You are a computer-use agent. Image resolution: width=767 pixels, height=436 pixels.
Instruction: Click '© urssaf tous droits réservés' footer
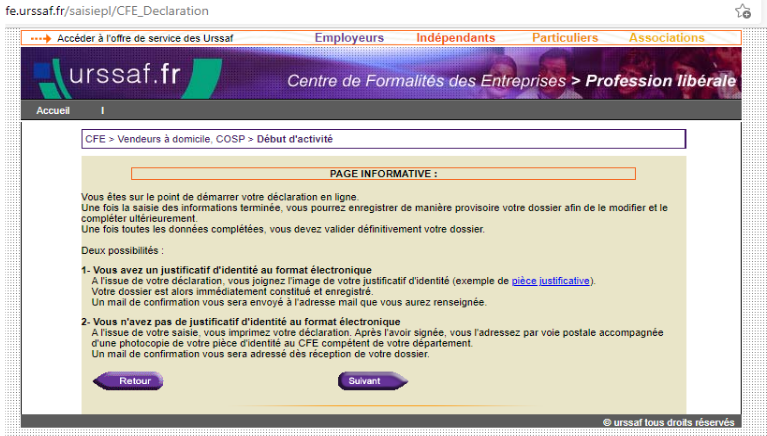668,422
